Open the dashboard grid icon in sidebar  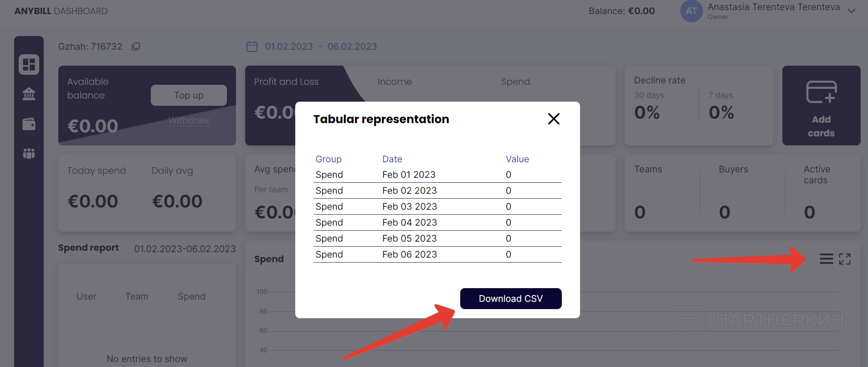coord(29,64)
